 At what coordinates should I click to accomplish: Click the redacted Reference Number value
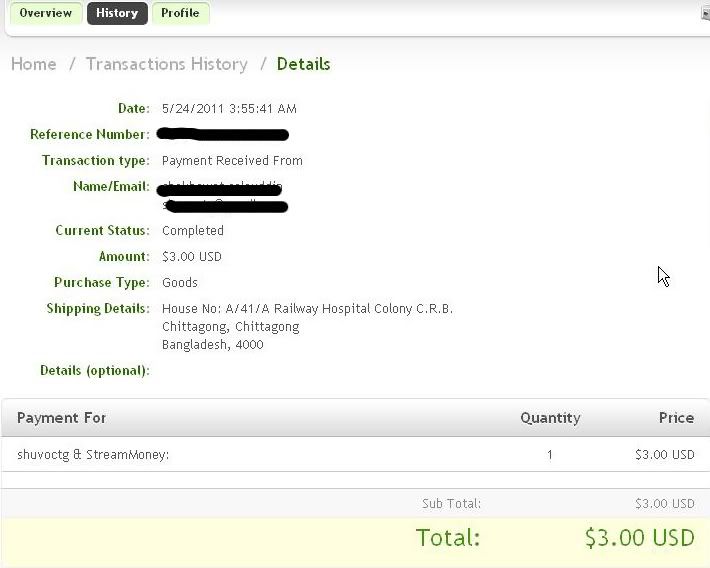pyautogui.click(x=222, y=134)
